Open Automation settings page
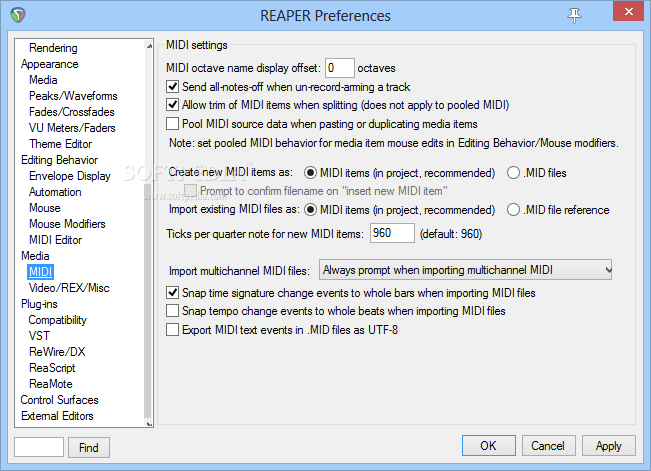The image size is (651, 471). point(55,192)
